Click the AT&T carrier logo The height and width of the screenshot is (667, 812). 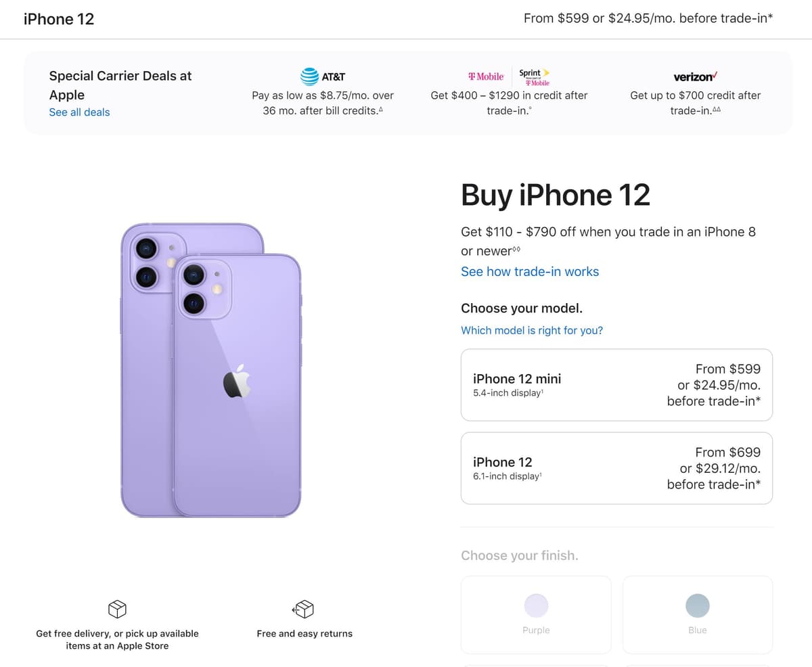click(x=323, y=76)
